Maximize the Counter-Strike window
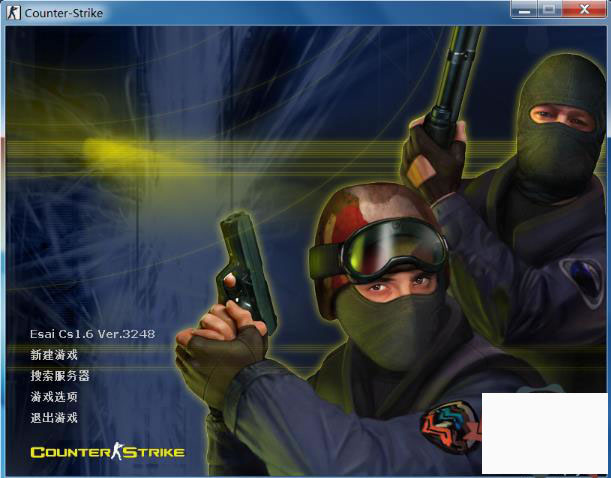 (549, 9)
